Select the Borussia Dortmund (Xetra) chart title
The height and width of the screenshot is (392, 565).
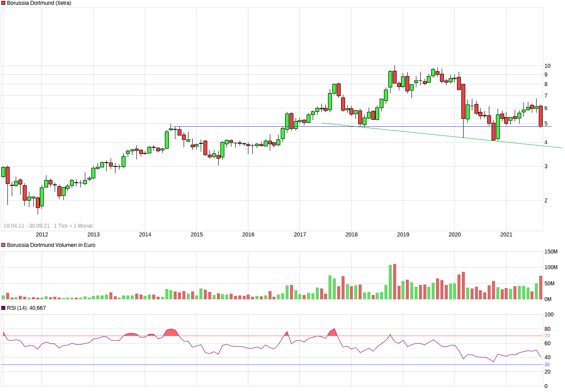pos(39,3)
